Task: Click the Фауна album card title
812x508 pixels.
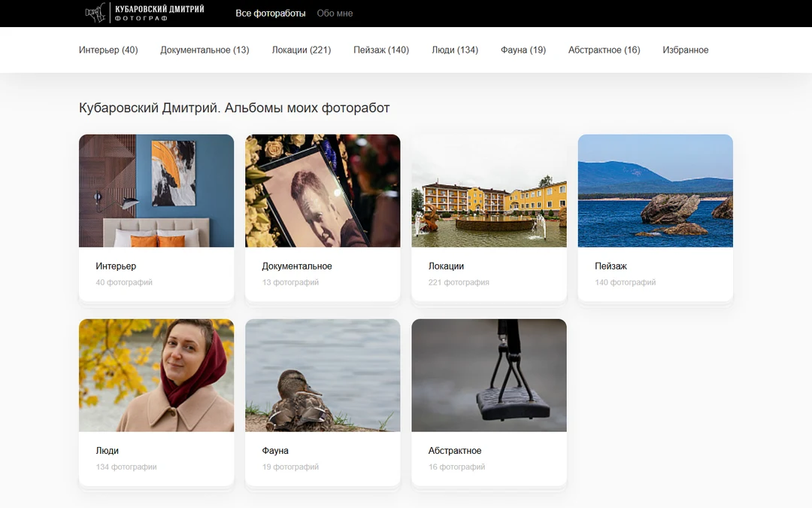Action: (275, 451)
